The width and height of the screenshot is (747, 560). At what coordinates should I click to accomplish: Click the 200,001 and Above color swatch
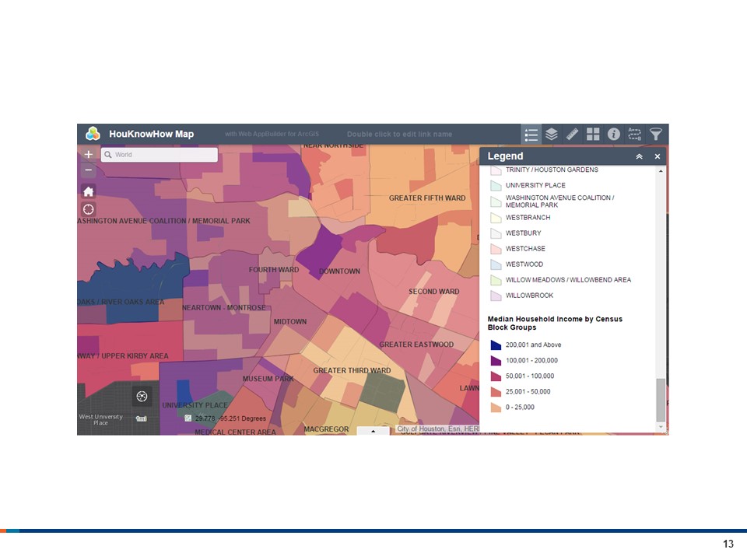(x=496, y=345)
